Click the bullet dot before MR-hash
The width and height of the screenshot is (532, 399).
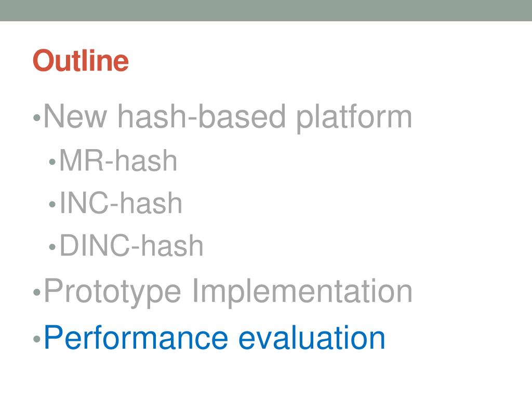(52, 162)
